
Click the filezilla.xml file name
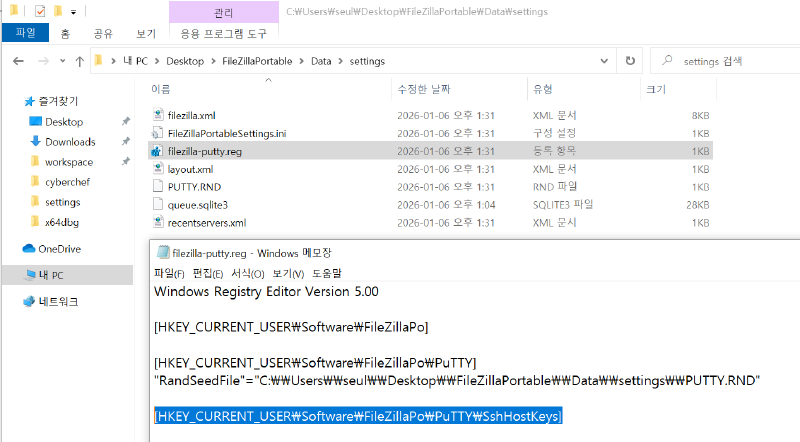coord(191,116)
